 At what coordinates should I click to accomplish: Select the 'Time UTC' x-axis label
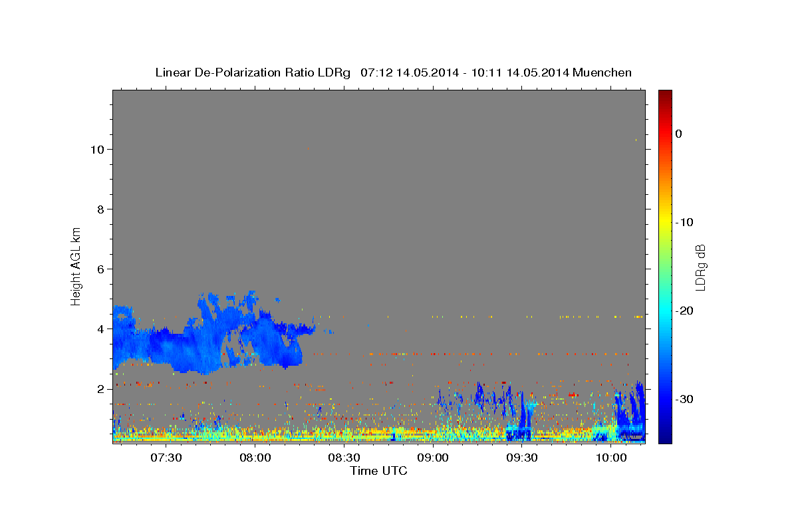coord(379,471)
